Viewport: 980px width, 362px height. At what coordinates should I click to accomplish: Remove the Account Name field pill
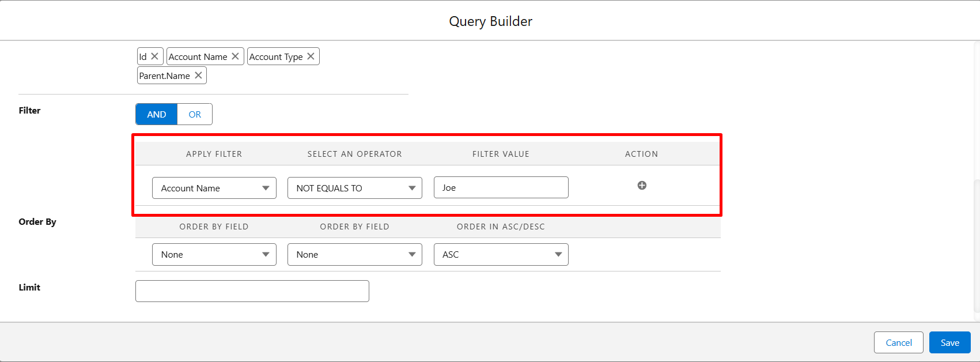coord(235,56)
